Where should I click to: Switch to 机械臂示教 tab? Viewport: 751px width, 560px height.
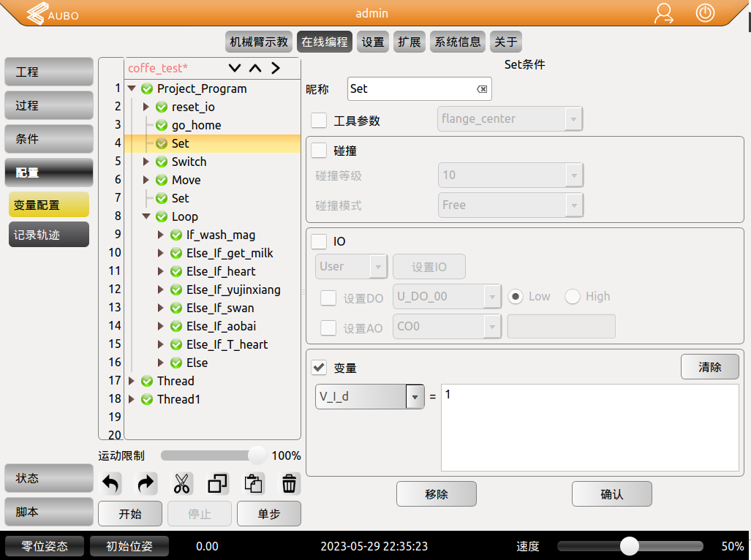point(259,42)
